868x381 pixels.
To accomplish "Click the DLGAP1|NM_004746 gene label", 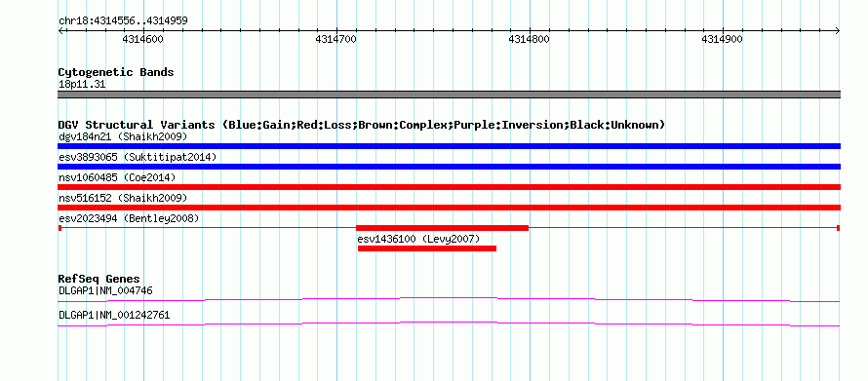I will pos(105,290).
